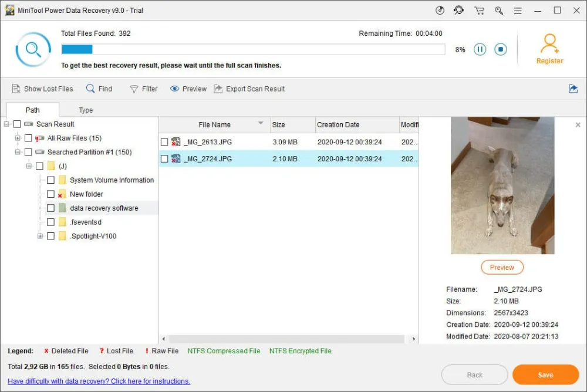587x392 pixels.
Task: Open the shopping cart icon
Action: [479, 11]
